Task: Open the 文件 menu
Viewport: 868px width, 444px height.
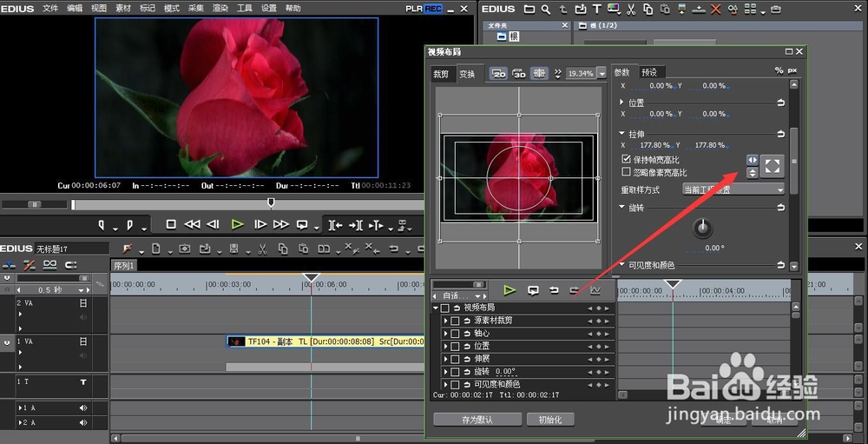Action: coord(49,9)
